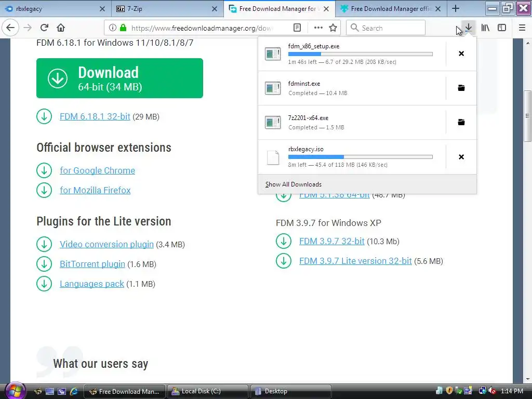Open the for Google Chrome extension link

tap(97, 170)
